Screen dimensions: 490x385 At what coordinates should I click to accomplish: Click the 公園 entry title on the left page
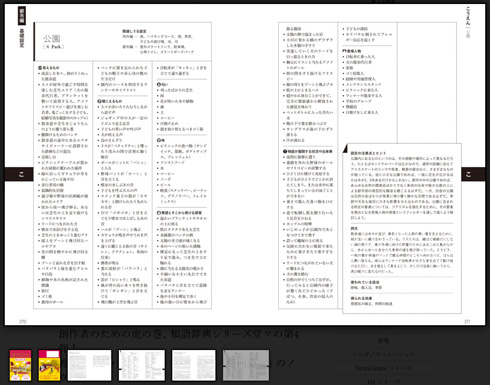coord(52,38)
